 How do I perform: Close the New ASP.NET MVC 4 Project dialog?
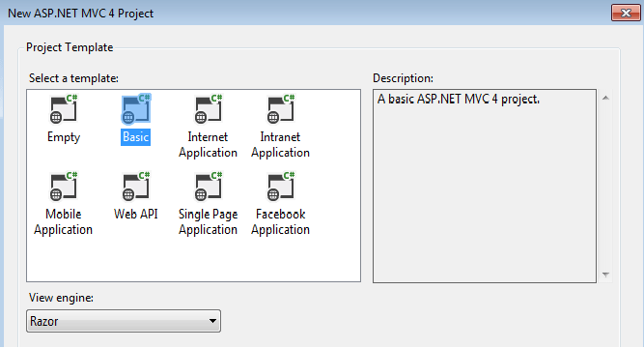(626, 14)
